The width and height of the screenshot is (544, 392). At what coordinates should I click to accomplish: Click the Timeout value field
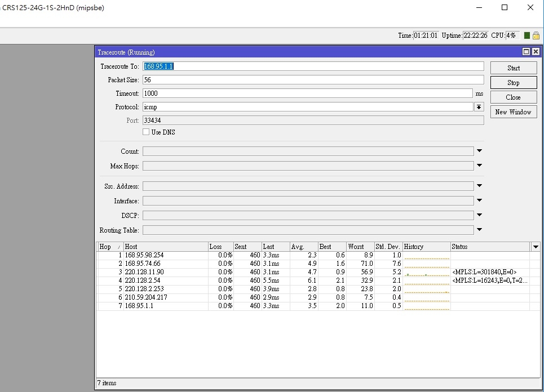pyautogui.click(x=307, y=93)
